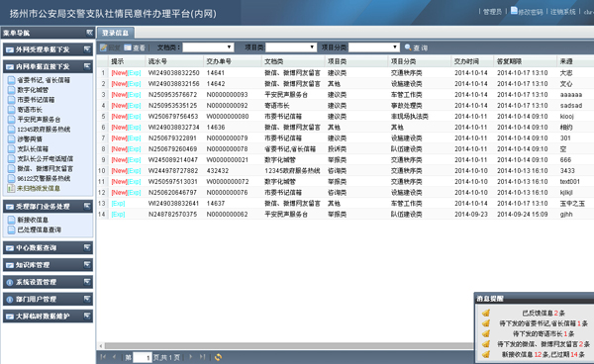The image size is (594, 364).
Task: Sort by the 答复期限 column header
Action: pos(525,61)
